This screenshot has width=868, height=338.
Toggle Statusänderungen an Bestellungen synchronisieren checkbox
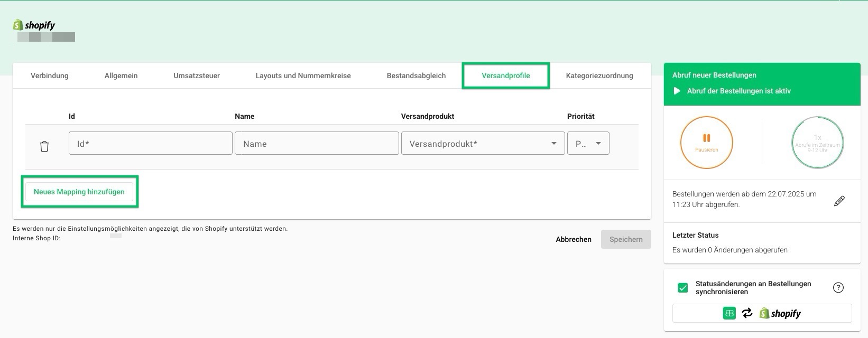[x=683, y=288]
